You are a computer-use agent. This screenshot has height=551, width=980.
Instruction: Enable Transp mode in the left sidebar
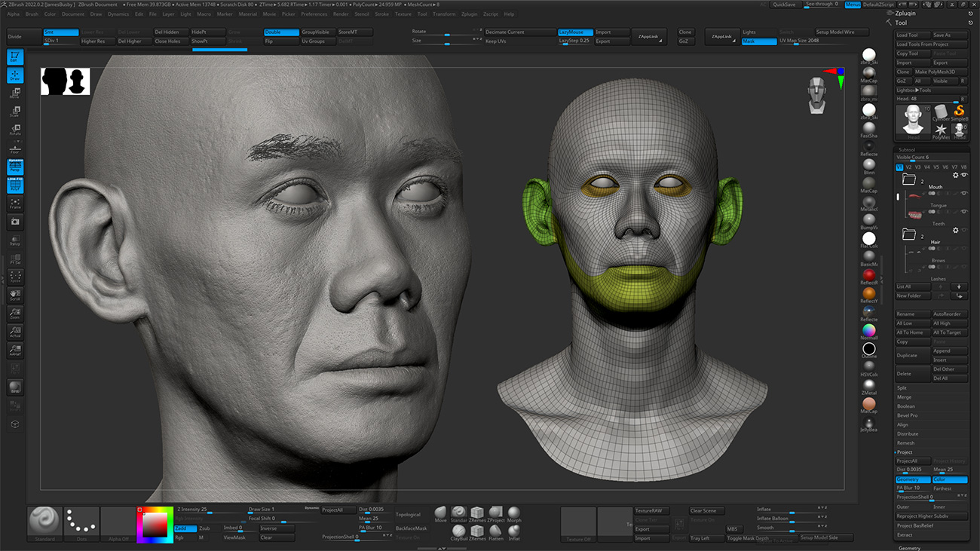click(x=15, y=240)
